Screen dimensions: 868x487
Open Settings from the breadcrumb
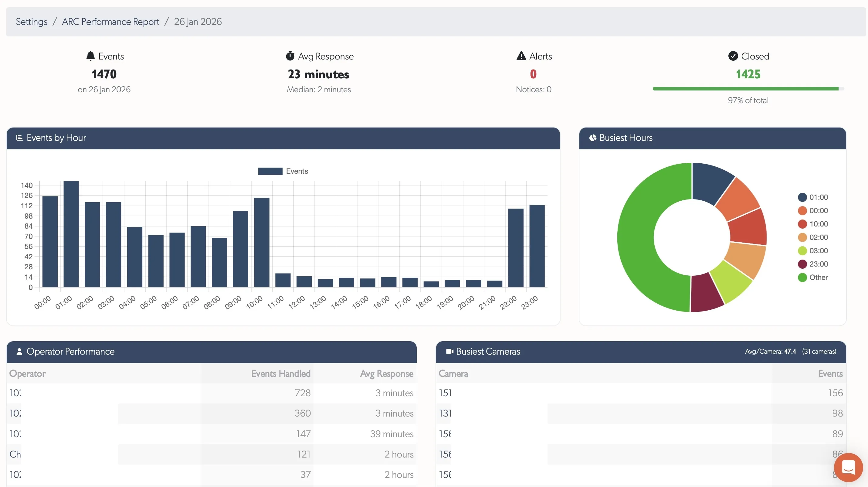tap(31, 22)
